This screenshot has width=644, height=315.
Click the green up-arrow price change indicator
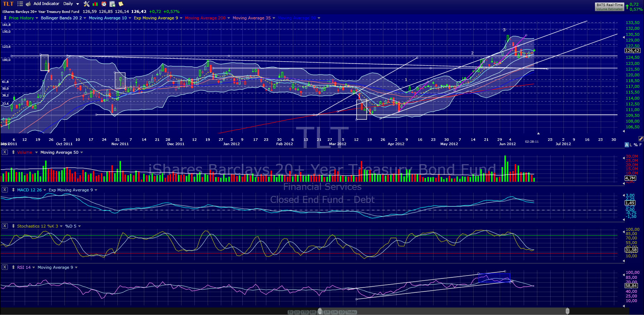coord(627,6)
